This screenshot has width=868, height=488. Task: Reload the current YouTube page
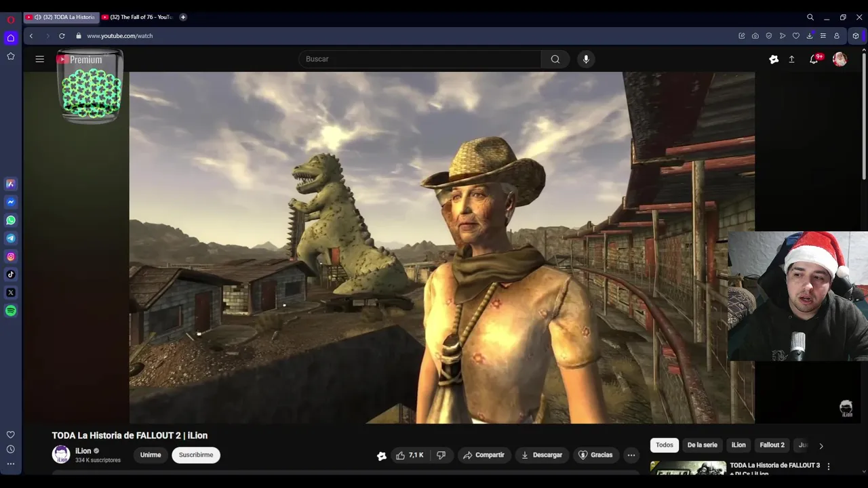pos(62,36)
